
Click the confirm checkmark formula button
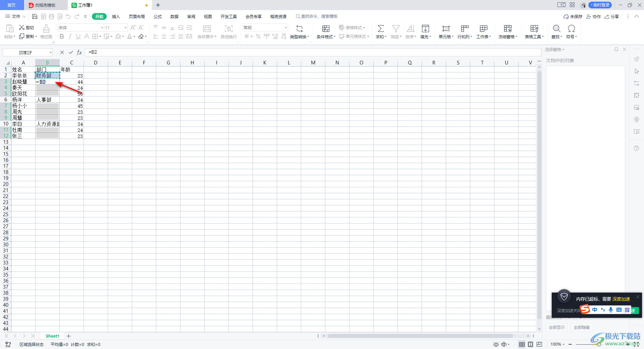[71, 52]
